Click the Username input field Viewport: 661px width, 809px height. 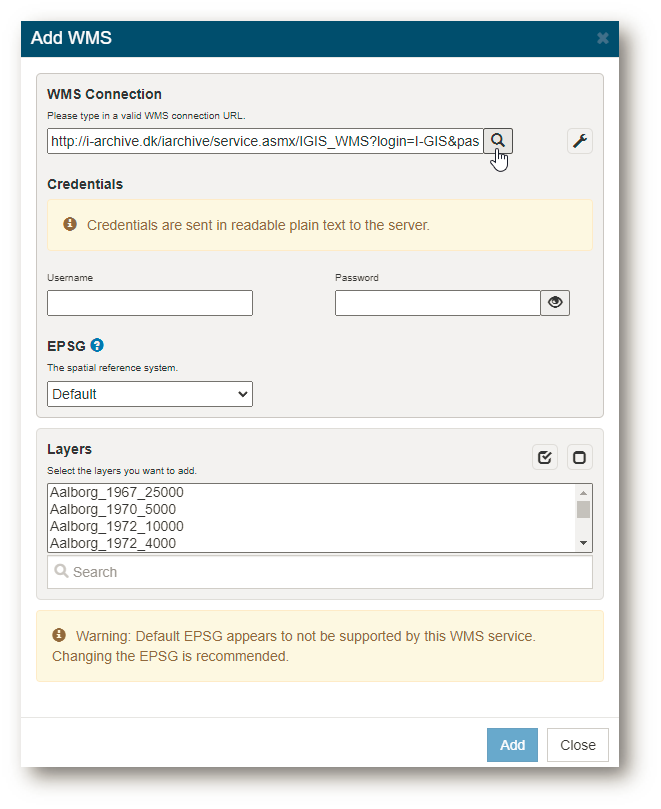pos(150,303)
